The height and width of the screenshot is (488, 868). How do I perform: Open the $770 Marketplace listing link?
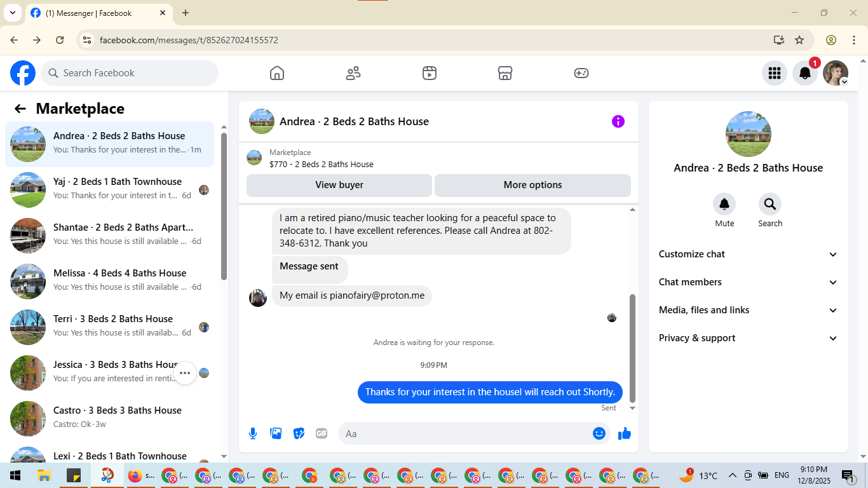click(322, 164)
